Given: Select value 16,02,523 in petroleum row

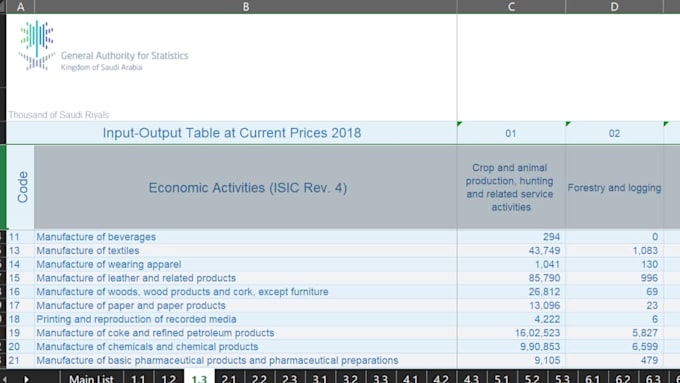Looking at the screenshot, I should (511, 333).
